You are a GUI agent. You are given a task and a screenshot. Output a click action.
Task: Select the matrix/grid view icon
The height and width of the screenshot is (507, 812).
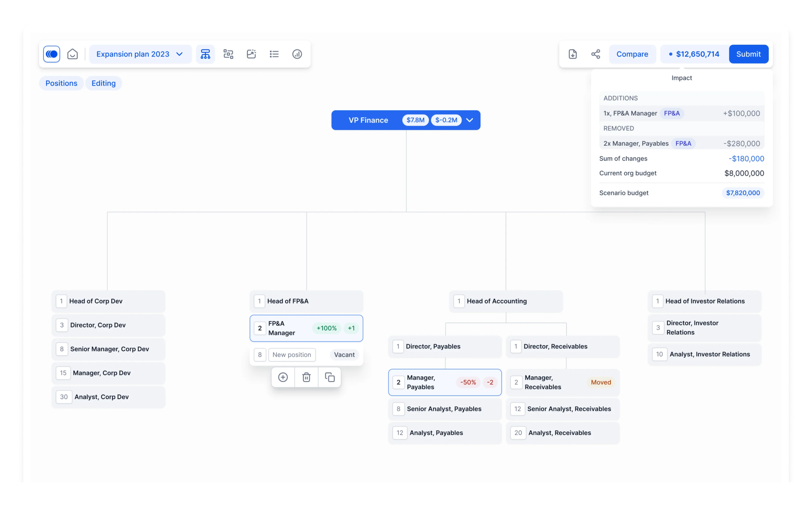[x=228, y=54]
